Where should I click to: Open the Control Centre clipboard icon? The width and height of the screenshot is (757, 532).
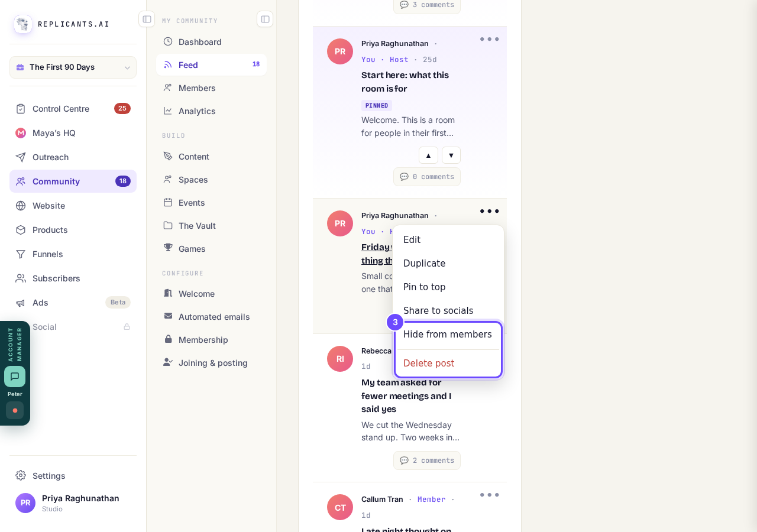(21, 109)
